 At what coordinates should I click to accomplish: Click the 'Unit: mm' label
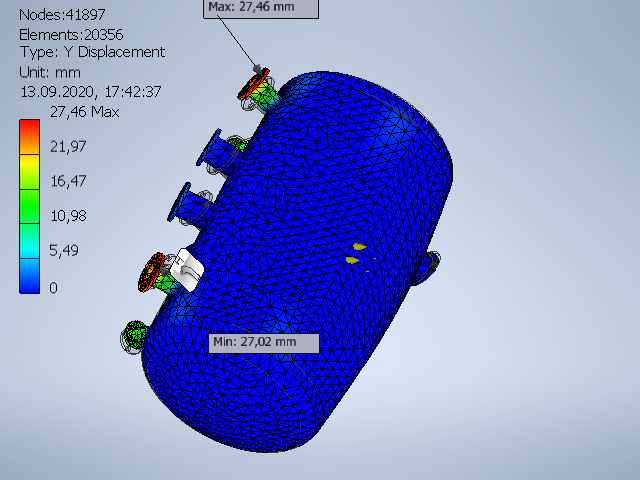(x=50, y=73)
